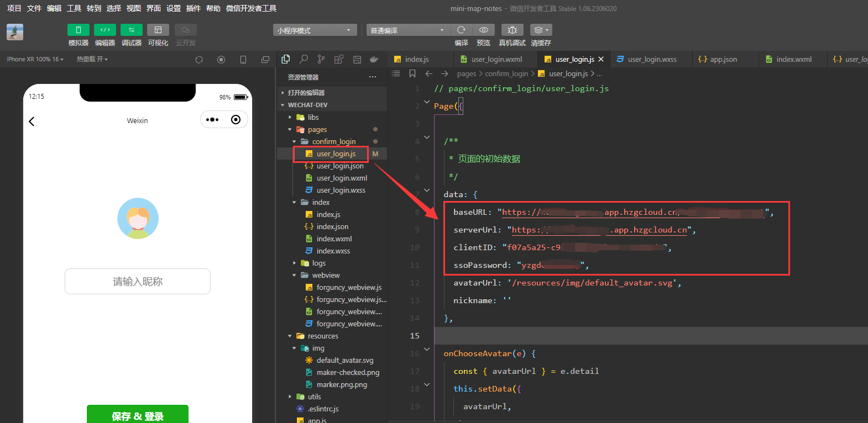Collapse the confirm_login folder

(332, 141)
